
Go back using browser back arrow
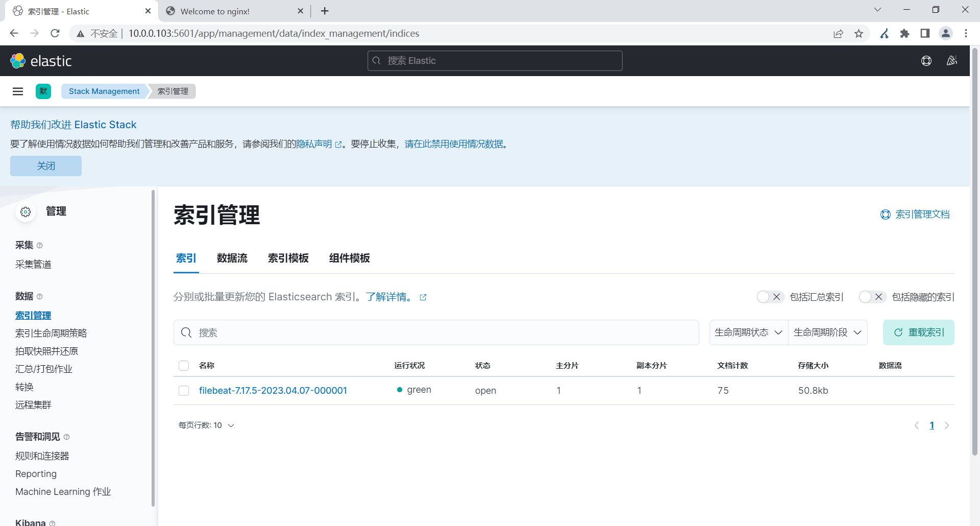point(14,33)
